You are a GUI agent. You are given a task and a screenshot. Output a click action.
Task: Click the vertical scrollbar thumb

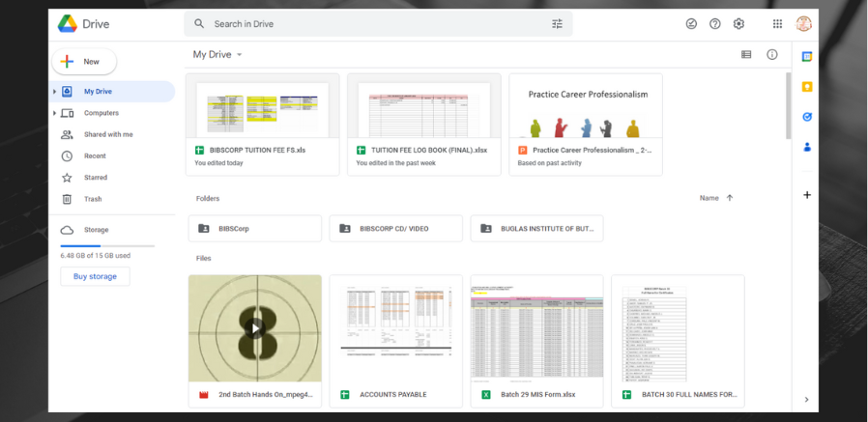[x=789, y=105]
